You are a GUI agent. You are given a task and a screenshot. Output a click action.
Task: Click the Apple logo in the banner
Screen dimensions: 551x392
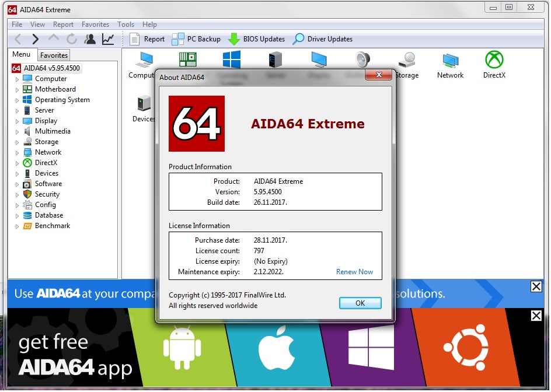(277, 347)
